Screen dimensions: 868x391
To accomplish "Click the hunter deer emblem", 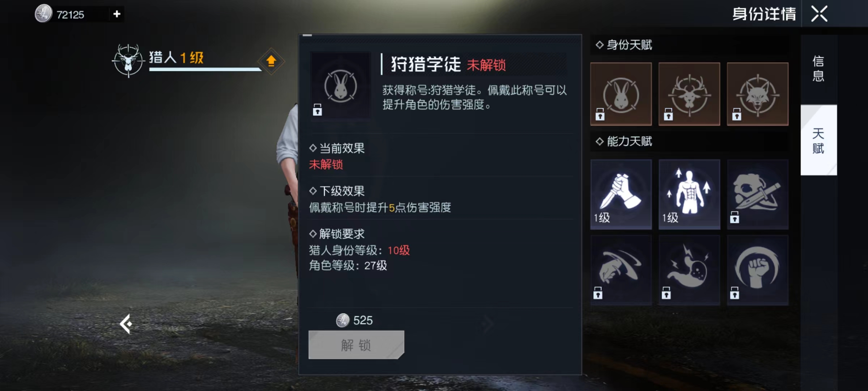I will coord(128,60).
